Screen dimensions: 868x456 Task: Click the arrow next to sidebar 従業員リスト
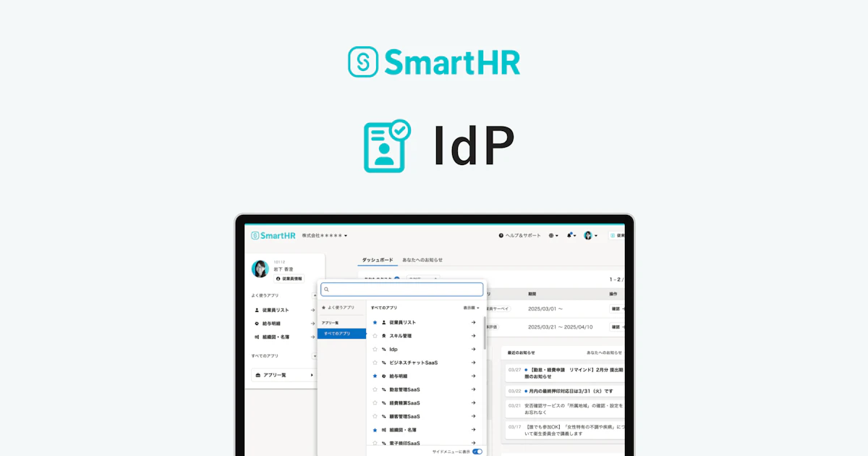[x=313, y=310]
